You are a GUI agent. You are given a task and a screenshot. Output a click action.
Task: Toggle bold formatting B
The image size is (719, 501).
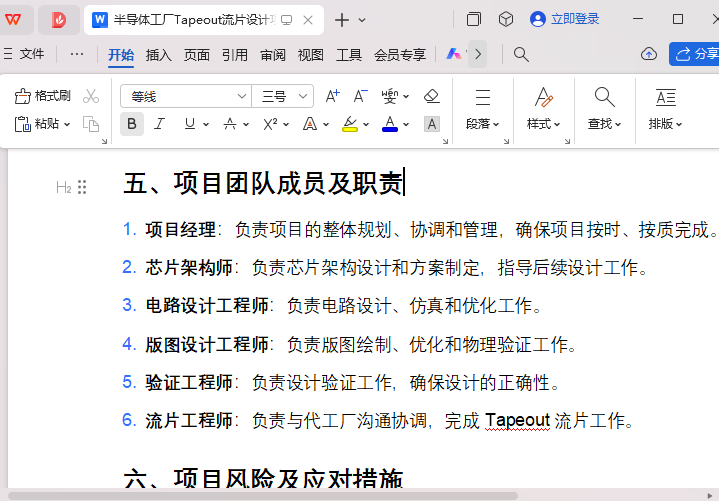(x=132, y=124)
